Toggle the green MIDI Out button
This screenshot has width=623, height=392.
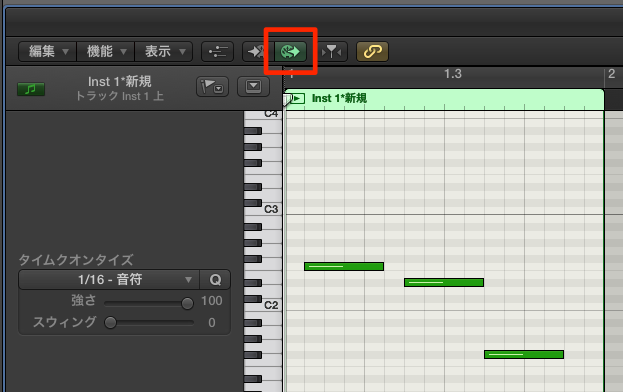point(290,52)
